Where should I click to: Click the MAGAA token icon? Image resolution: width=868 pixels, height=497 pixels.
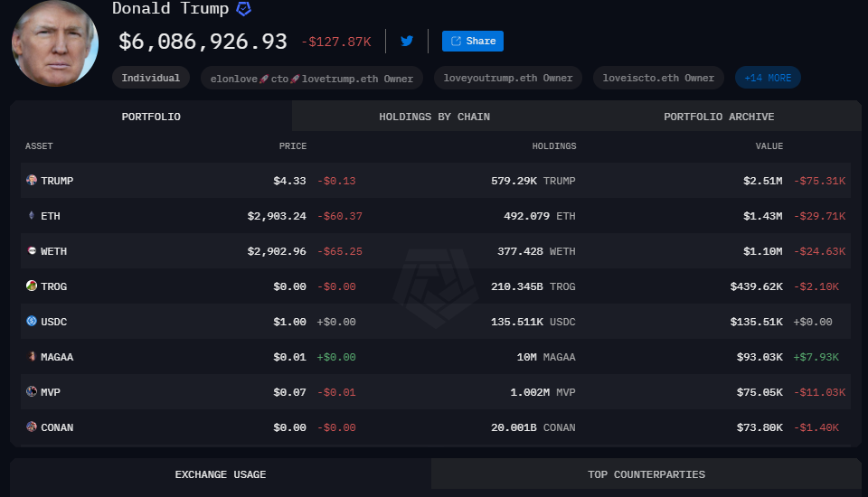[32, 356]
